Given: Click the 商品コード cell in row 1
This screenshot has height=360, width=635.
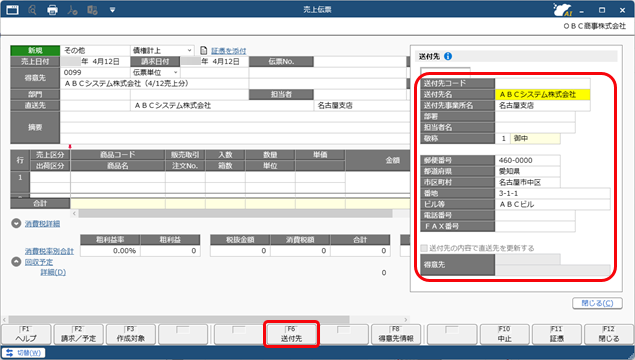Looking at the screenshot, I should coord(118,177).
